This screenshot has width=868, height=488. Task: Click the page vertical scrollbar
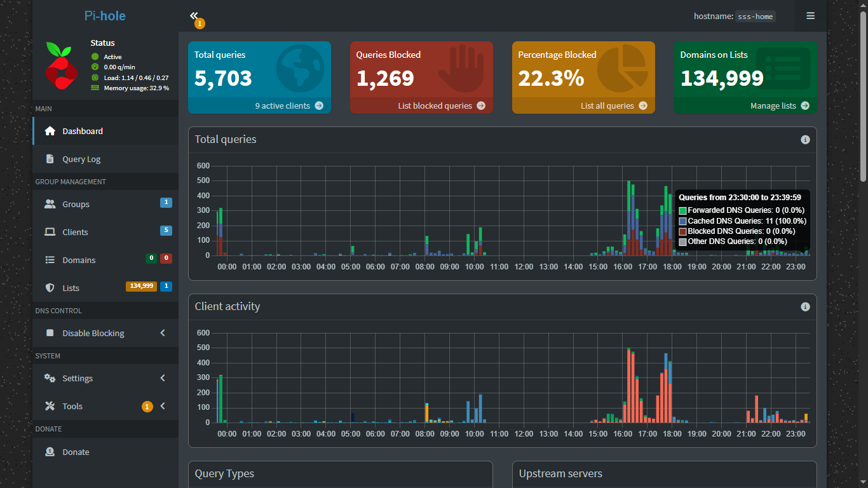point(863,95)
